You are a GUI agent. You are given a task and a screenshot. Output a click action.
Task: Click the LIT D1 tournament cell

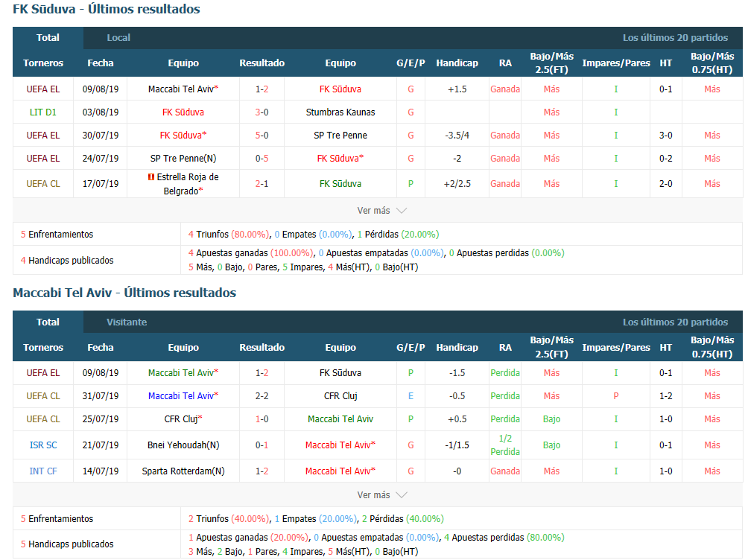click(43, 112)
